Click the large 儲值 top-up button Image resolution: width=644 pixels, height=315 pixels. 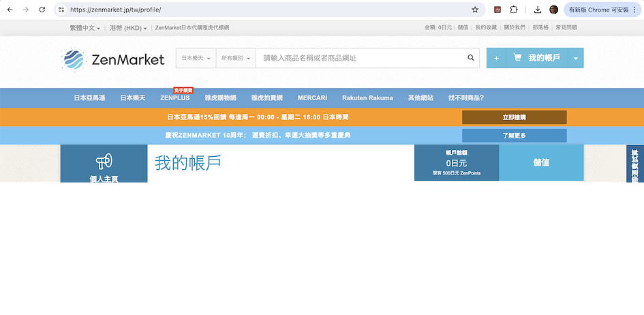pos(541,163)
